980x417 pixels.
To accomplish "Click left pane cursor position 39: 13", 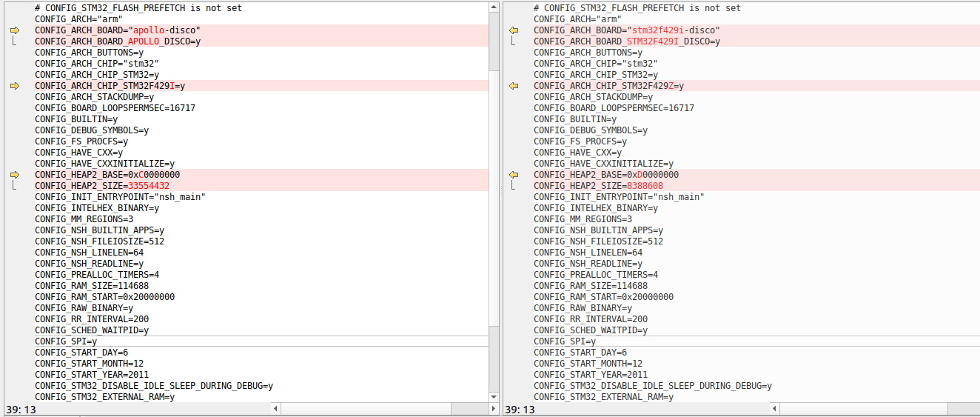I will pyautogui.click(x=21, y=409).
